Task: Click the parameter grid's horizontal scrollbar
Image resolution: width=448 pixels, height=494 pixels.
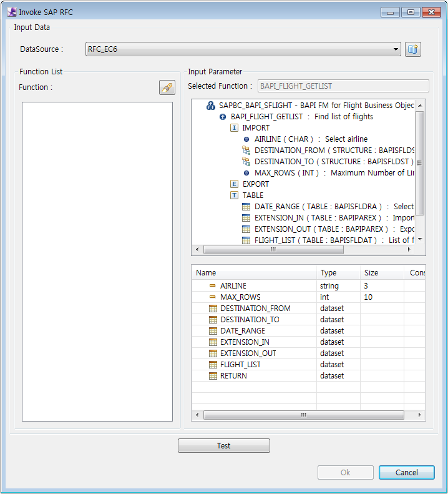Action: 304,415
